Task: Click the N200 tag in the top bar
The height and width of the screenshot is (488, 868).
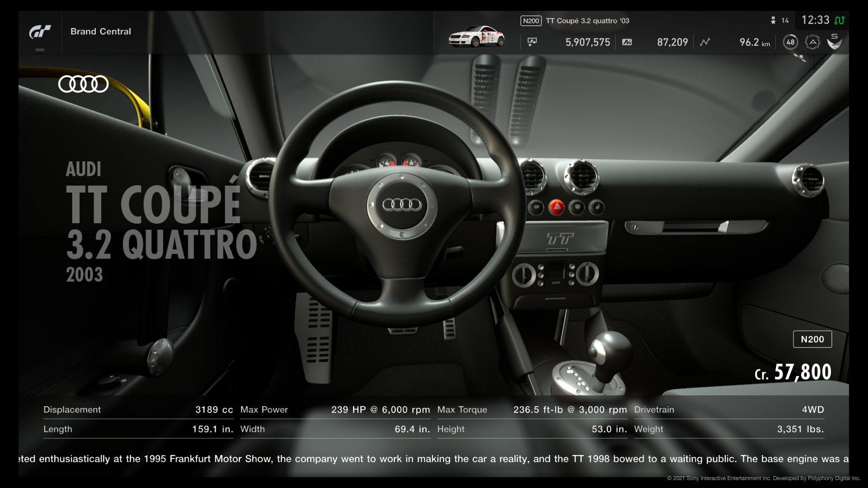Action: pyautogui.click(x=531, y=21)
